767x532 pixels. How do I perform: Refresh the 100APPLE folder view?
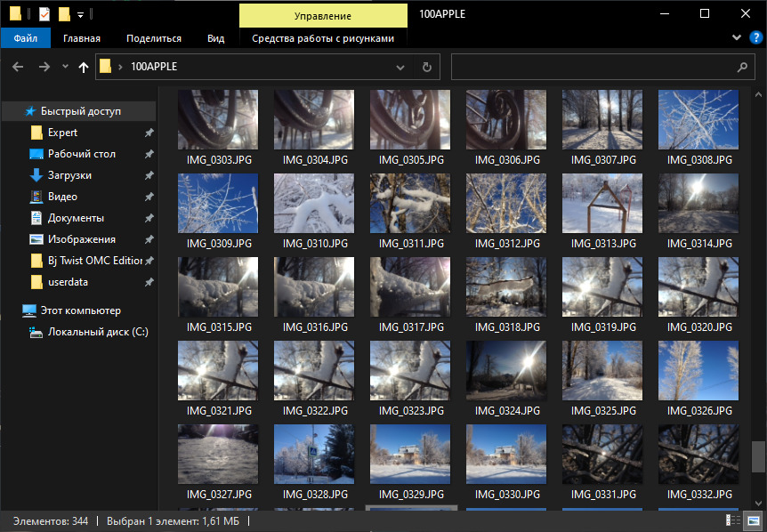pos(426,67)
